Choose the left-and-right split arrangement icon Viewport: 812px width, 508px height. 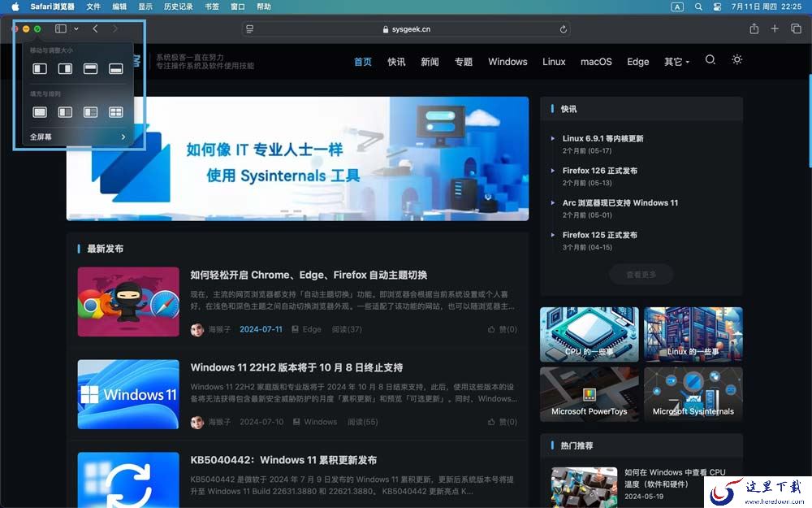pyautogui.click(x=65, y=112)
